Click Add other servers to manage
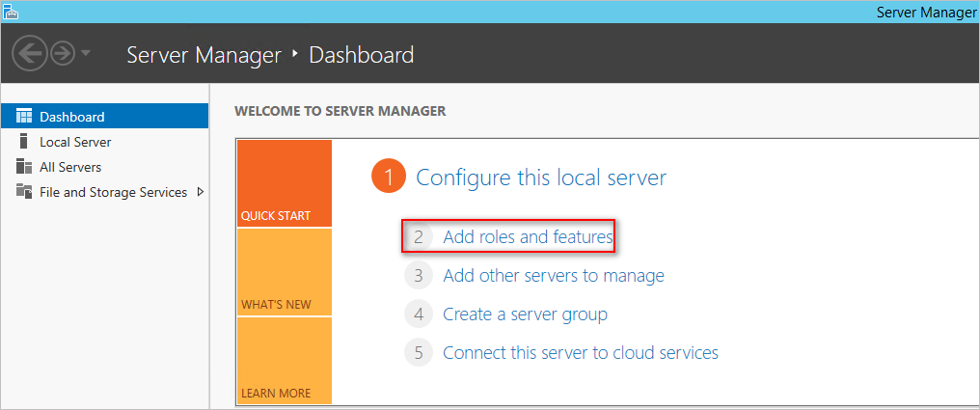 [554, 276]
